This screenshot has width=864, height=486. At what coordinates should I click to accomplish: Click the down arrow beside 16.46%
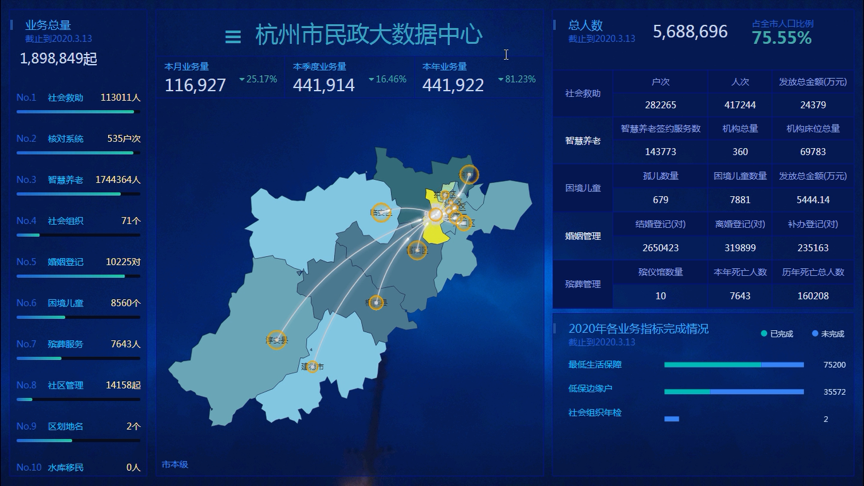(x=371, y=79)
